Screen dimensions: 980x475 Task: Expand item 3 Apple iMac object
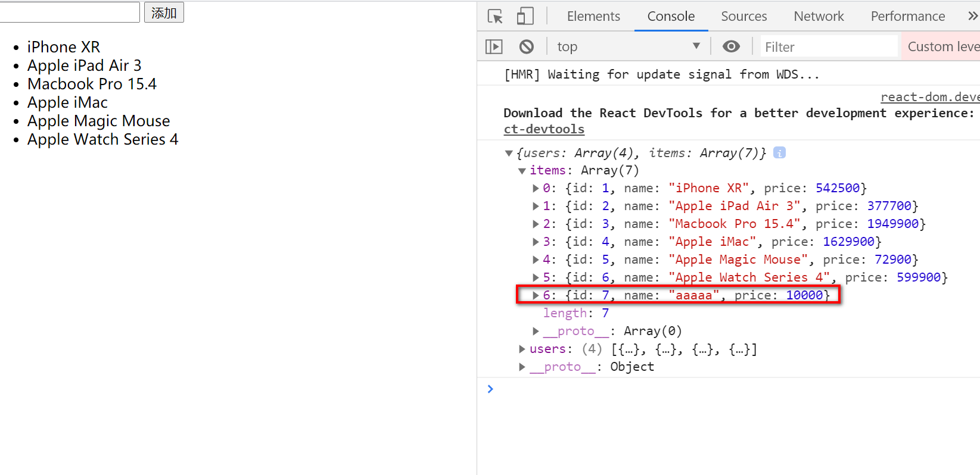point(536,242)
